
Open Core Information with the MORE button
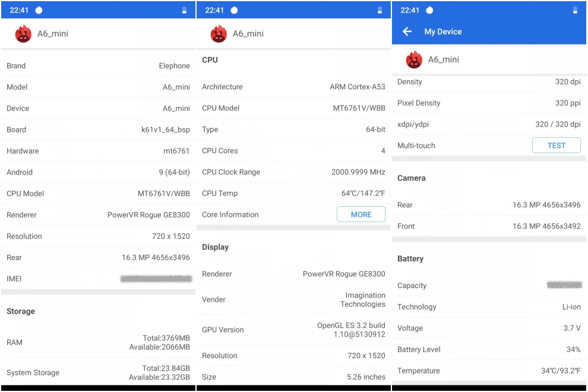click(361, 214)
